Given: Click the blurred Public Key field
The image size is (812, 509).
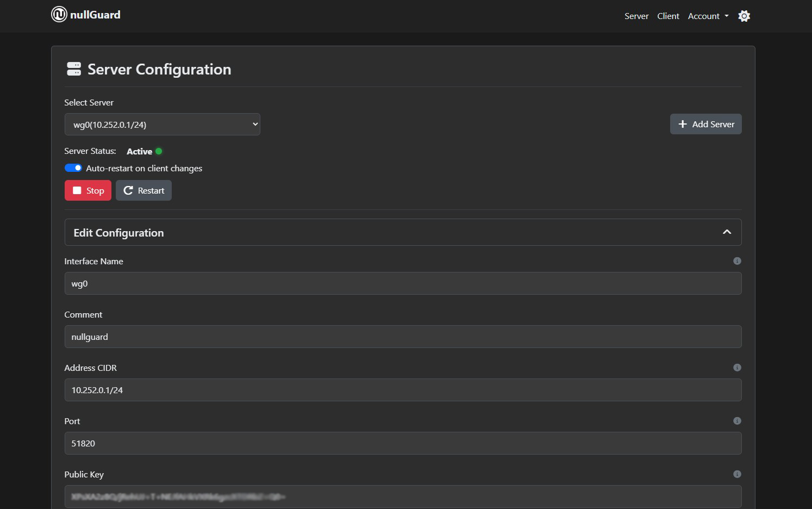Looking at the screenshot, I should (x=403, y=496).
